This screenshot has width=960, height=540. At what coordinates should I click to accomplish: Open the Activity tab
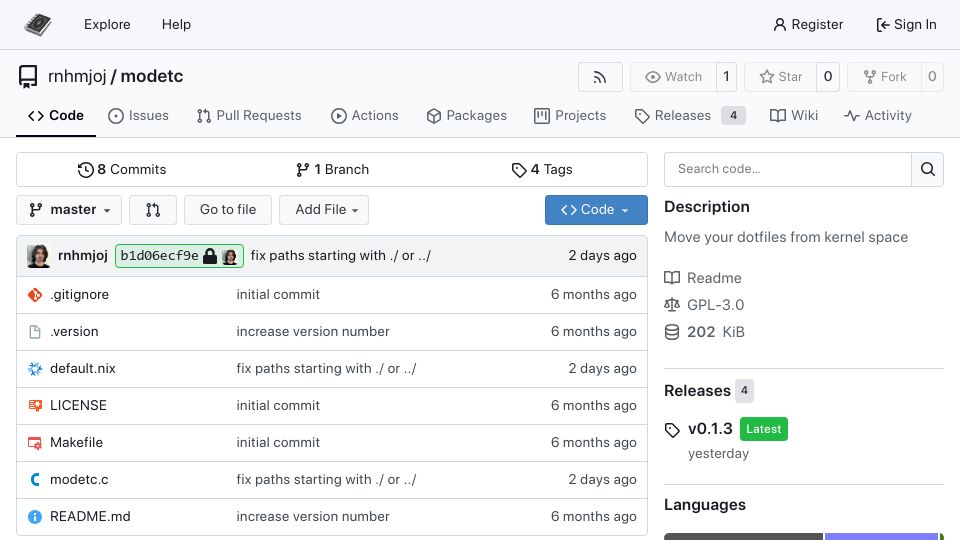(877, 116)
